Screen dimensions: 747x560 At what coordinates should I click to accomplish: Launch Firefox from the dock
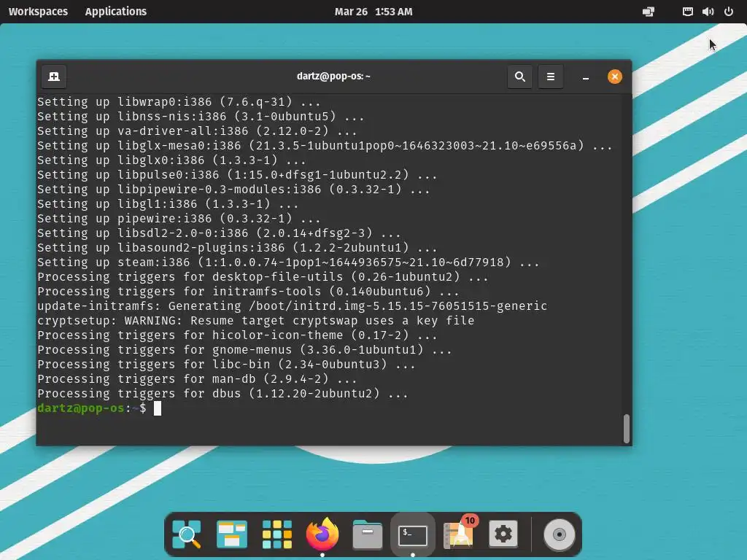pos(322,533)
